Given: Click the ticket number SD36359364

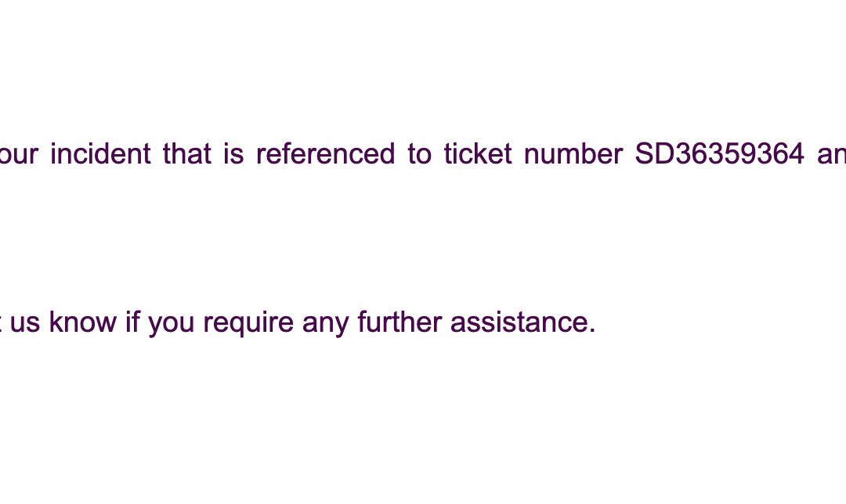Looking at the screenshot, I should (x=719, y=154).
